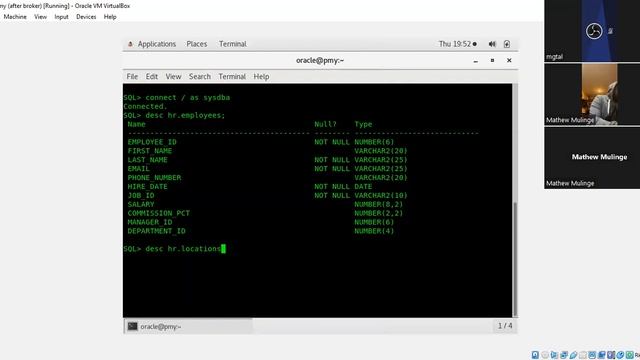Click the 'Null?' column header
Screen dimensions: 640x360
[x=325, y=124]
